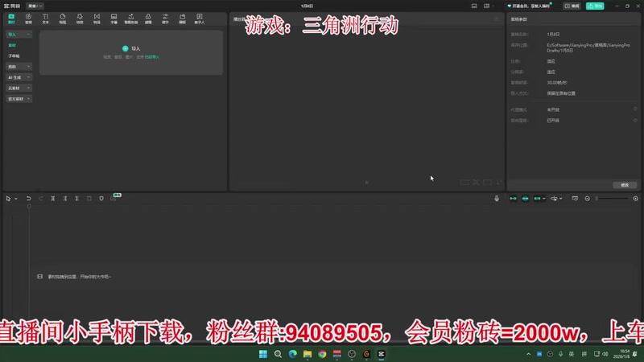
Task: Expand the 我的 sidebar section
Action: [19, 67]
